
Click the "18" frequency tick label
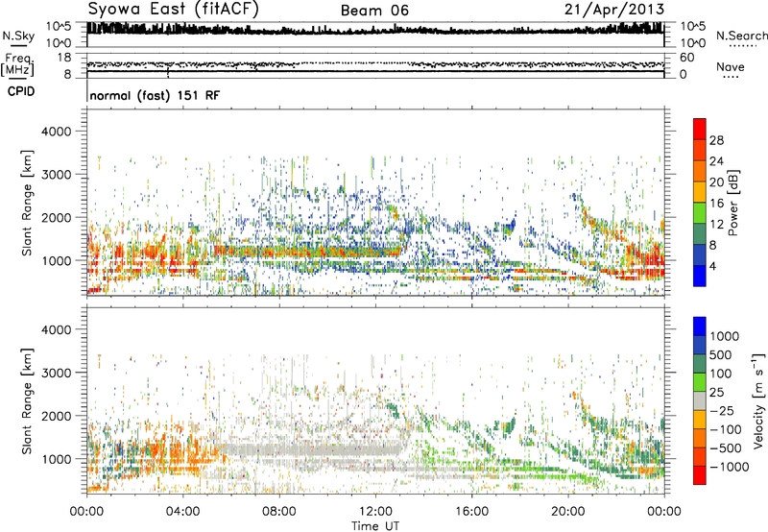(x=64, y=58)
